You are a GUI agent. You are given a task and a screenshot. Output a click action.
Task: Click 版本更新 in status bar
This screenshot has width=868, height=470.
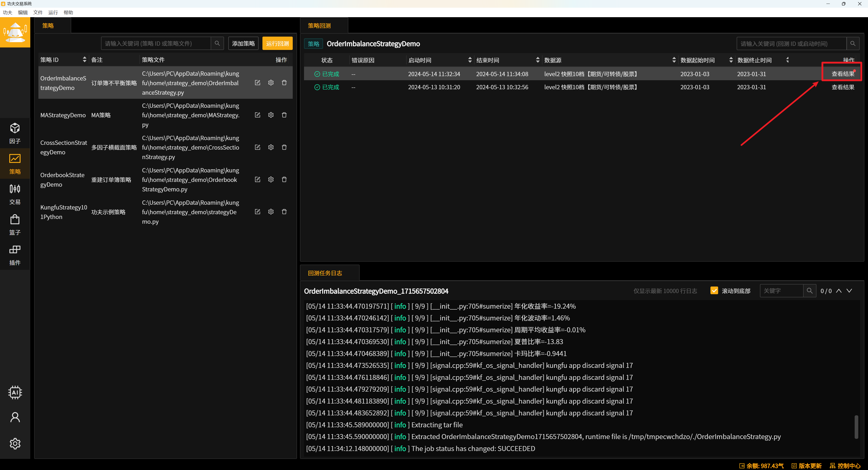(x=806, y=466)
